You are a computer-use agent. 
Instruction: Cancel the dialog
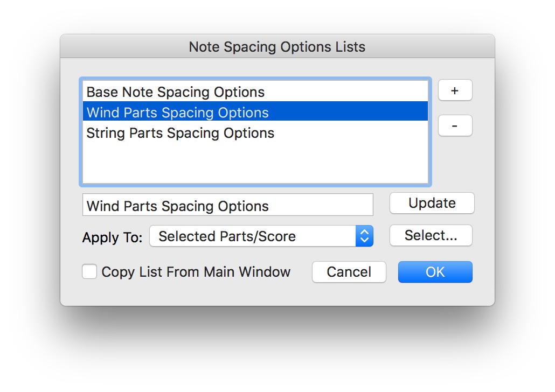[x=349, y=272]
